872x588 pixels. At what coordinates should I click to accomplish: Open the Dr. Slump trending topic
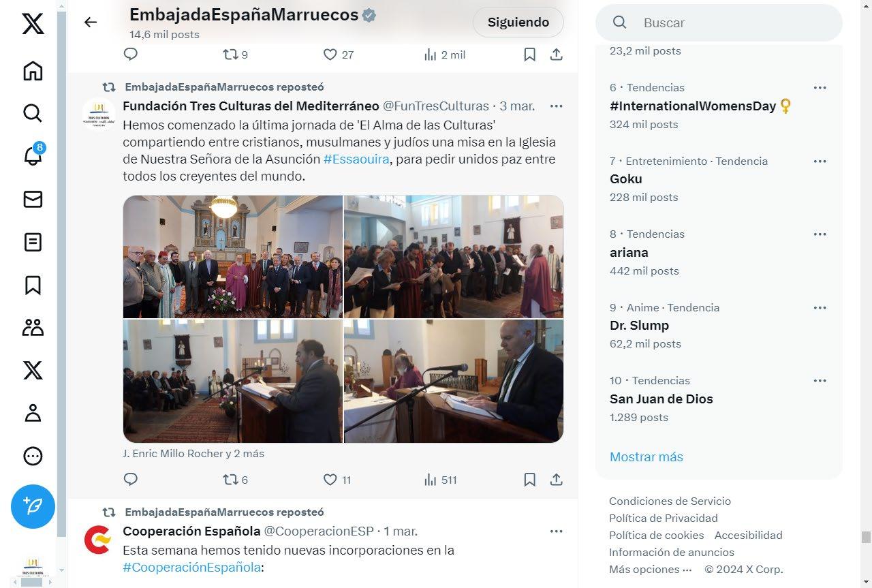pyautogui.click(x=639, y=325)
